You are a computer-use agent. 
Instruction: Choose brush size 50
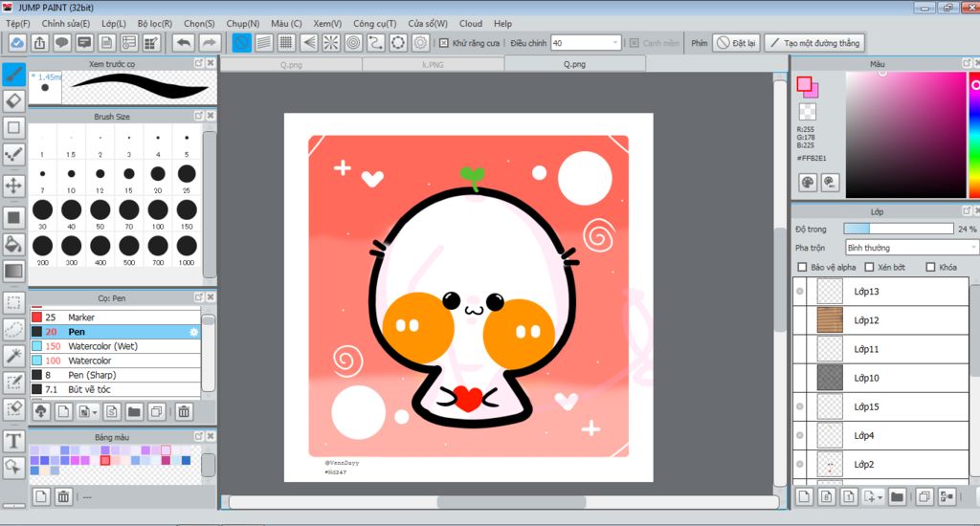tap(100, 213)
